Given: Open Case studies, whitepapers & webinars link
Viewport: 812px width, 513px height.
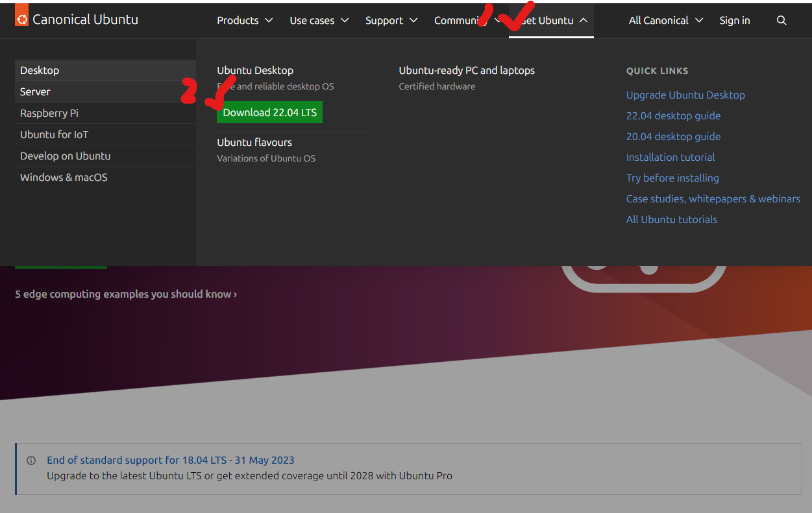Looking at the screenshot, I should tap(713, 198).
